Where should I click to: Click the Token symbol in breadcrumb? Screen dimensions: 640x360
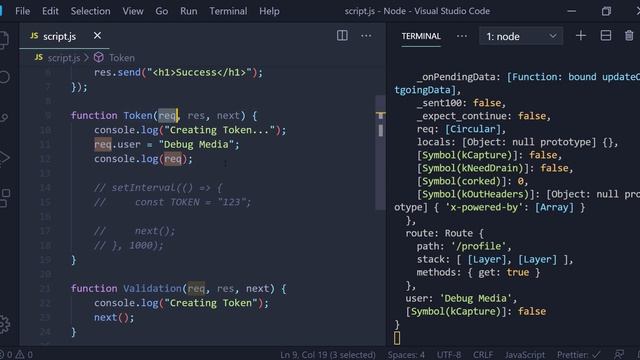point(122,58)
